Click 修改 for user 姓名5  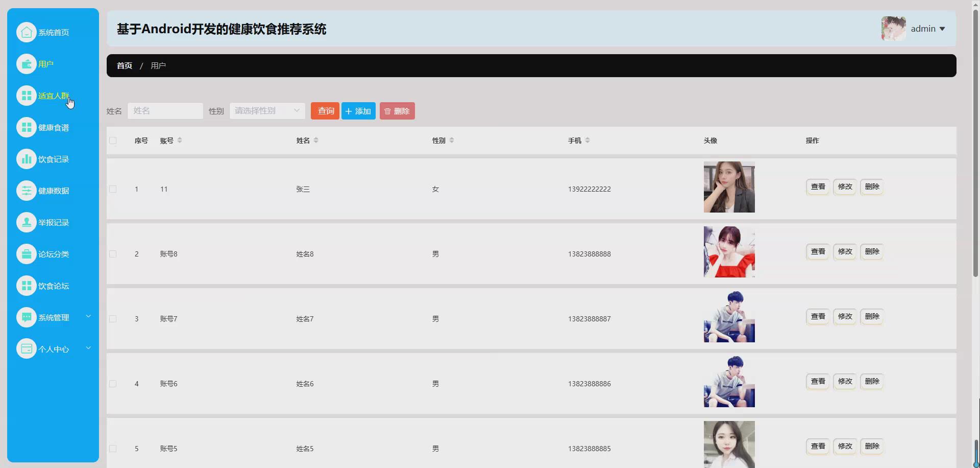click(x=845, y=447)
